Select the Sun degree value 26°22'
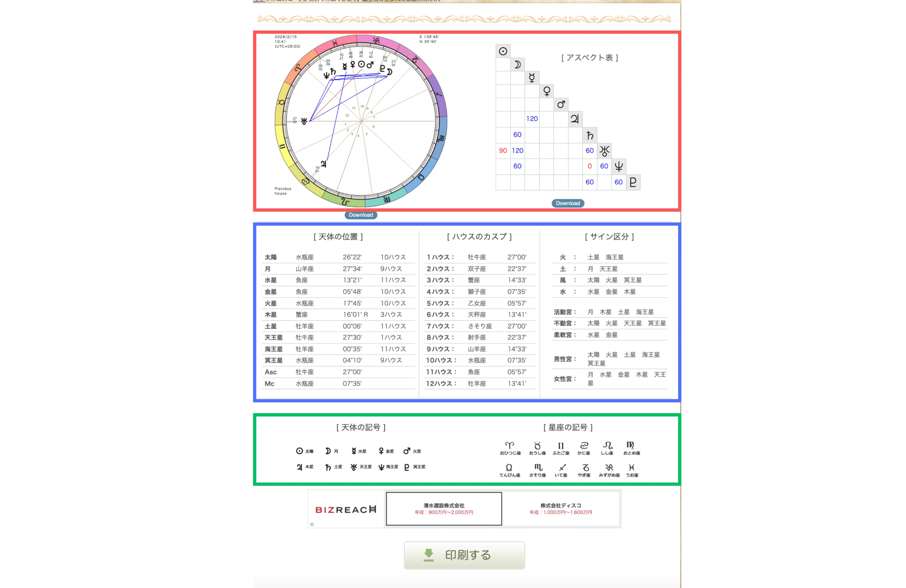 point(352,257)
